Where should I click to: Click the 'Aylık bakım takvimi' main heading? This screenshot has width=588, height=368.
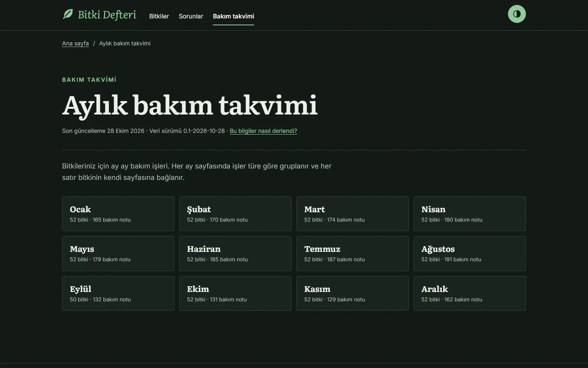pos(190,106)
